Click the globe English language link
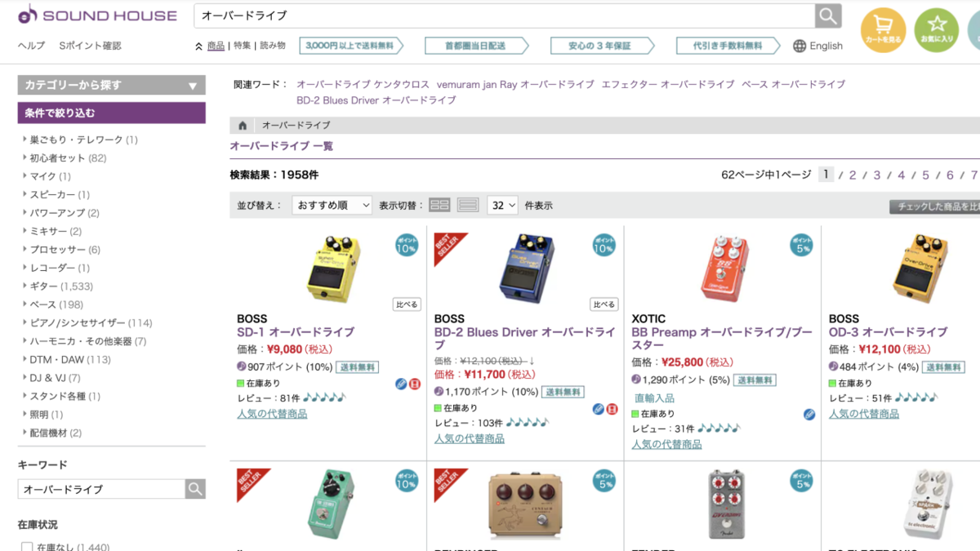 [x=818, y=46]
